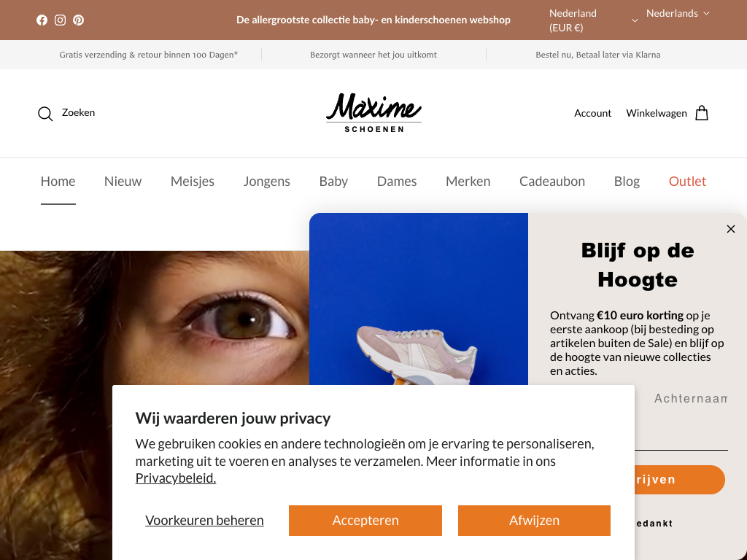The width and height of the screenshot is (747, 560).
Task: Click the Maxime Schoenen logo
Action: click(374, 113)
